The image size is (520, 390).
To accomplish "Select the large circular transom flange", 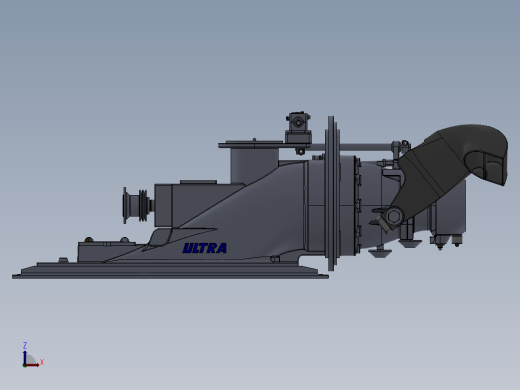I will [x=332, y=193].
